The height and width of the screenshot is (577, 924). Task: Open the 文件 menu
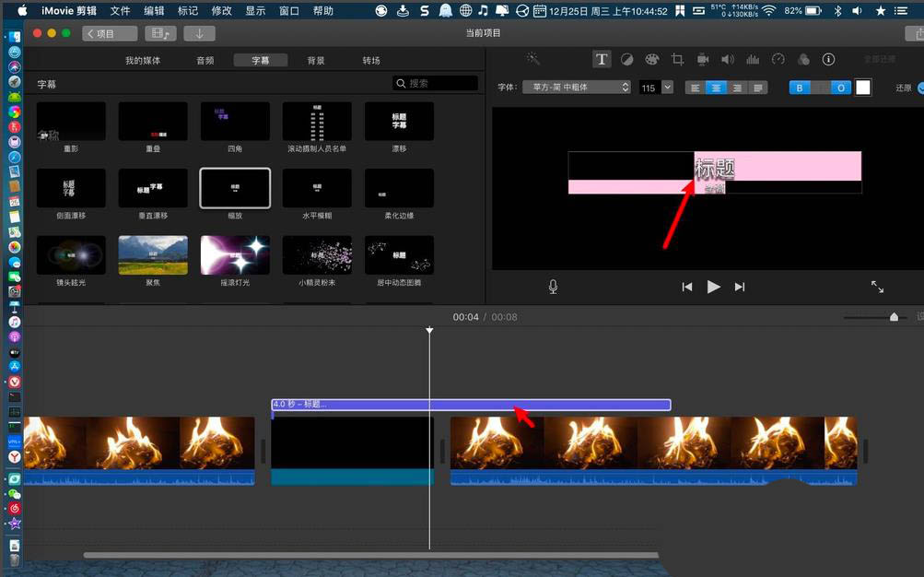120,11
